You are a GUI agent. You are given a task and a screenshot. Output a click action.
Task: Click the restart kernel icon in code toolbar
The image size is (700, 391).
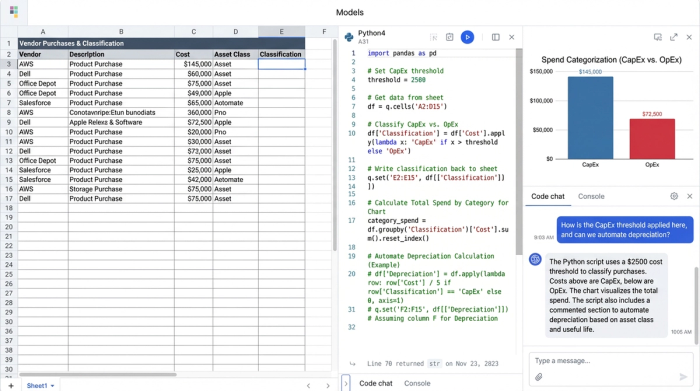pos(450,37)
